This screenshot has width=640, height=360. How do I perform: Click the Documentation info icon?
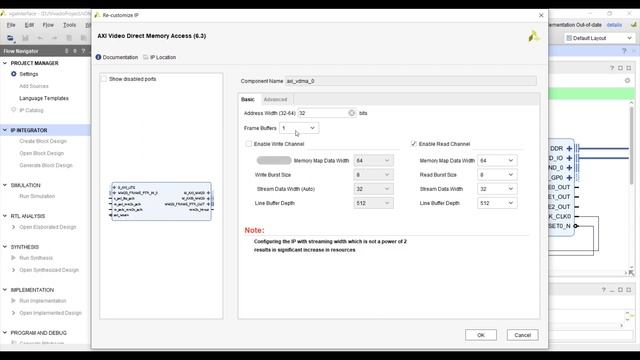[x=98, y=57]
